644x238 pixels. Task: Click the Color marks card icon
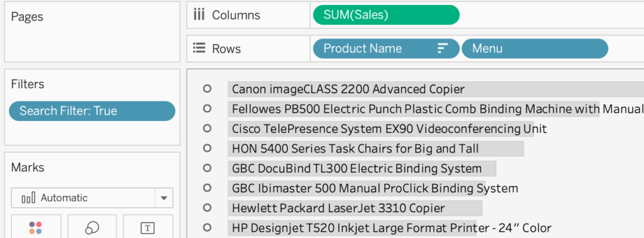36,228
